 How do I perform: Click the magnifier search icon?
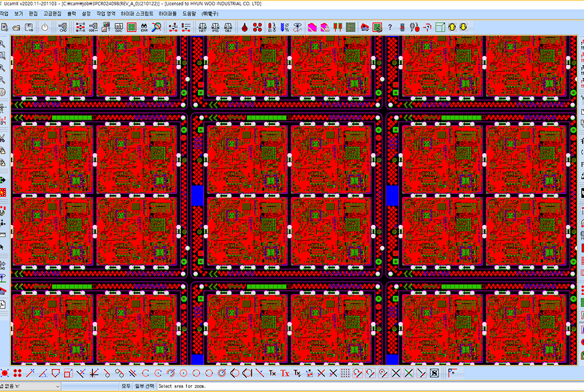coord(157,27)
